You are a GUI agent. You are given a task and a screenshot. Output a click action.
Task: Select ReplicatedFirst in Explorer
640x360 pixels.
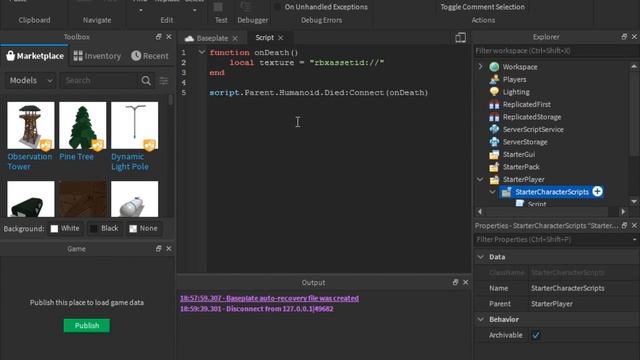[x=527, y=104]
